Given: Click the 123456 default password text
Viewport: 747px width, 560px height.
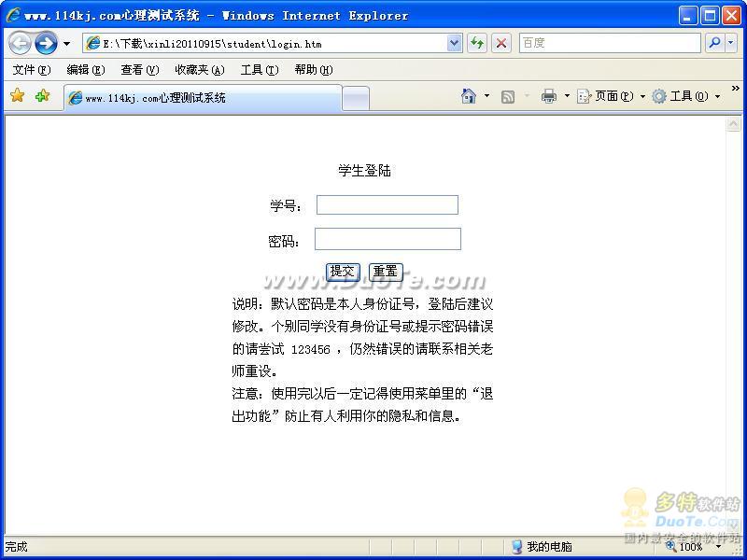Looking at the screenshot, I should point(311,349).
